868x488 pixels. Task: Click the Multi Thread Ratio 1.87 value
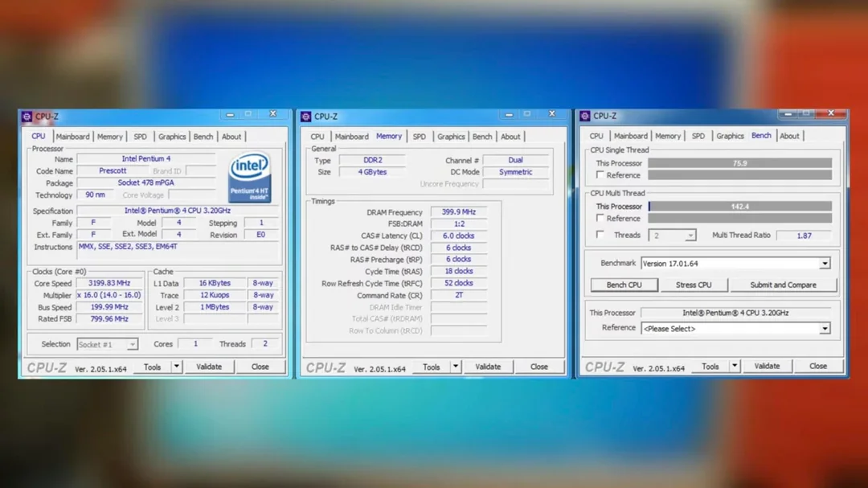(x=804, y=236)
